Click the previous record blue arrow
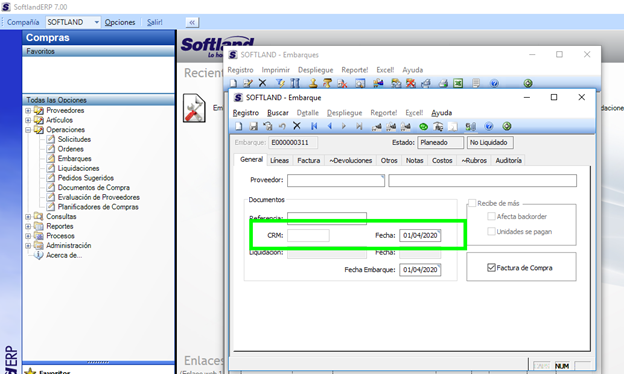 [x=330, y=126]
